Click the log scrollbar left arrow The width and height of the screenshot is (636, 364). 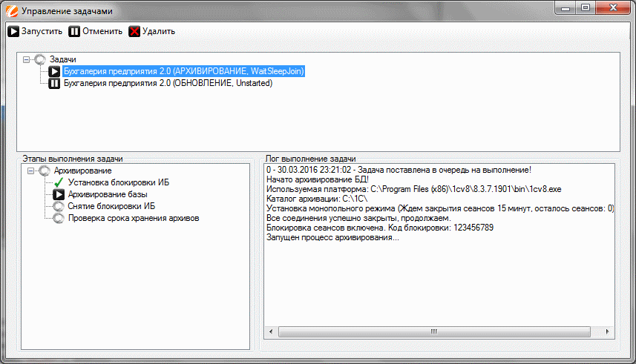pyautogui.click(x=271, y=331)
